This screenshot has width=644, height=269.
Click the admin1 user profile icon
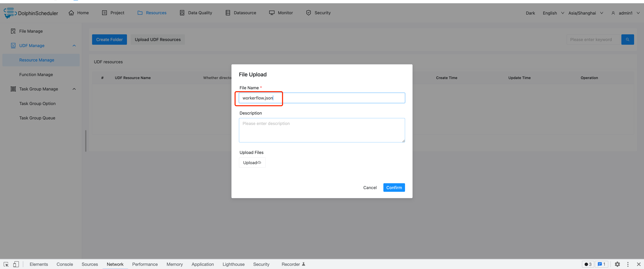[613, 13]
